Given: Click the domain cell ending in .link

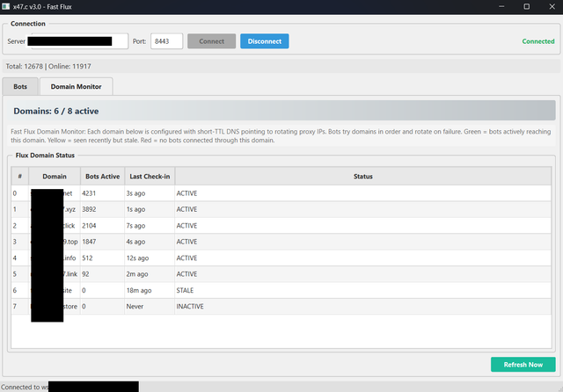Looking at the screenshot, I should click(x=55, y=274).
